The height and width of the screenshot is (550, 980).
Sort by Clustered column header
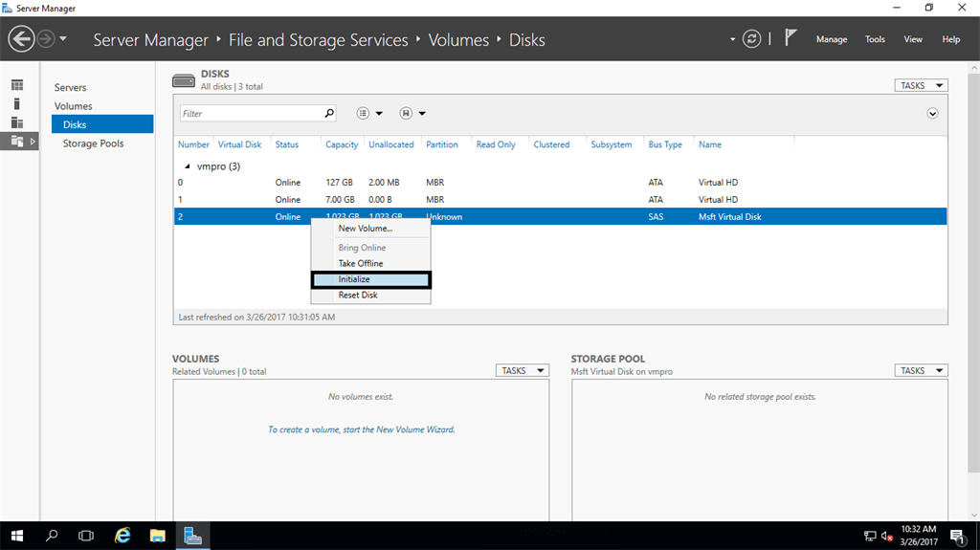[551, 144]
